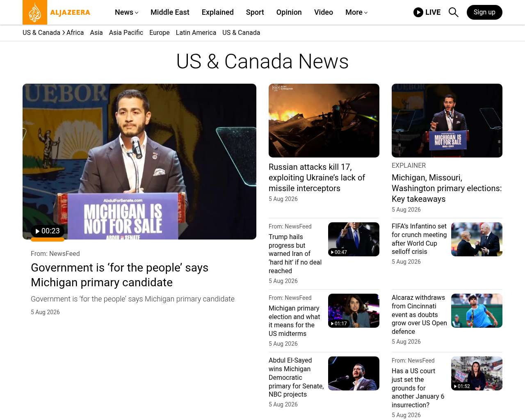Viewport: 525px width, 420px height.
Task: Click the LIVE play icon
Action: 418,12
